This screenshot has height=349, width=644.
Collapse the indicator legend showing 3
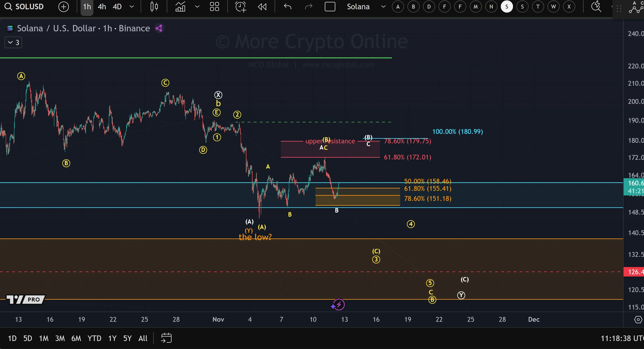pyautogui.click(x=13, y=42)
